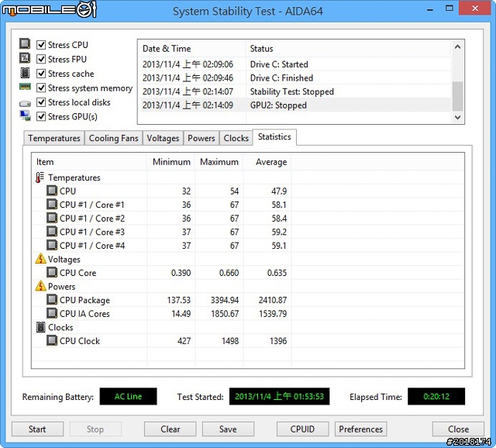Go to the Clocks tab
Screen dimensions: 496x448
(x=236, y=138)
